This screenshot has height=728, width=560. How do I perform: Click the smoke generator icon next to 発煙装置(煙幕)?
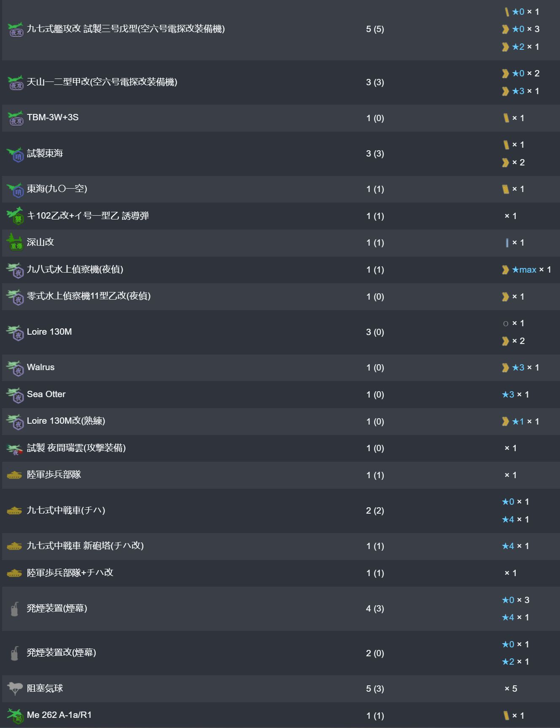pos(15,609)
